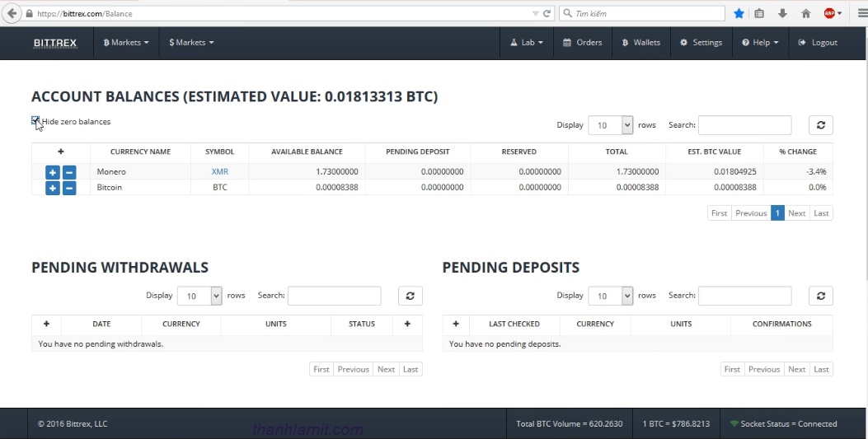The width and height of the screenshot is (868, 439).
Task: Sort withdrawals by DATE column header
Action: point(101,324)
